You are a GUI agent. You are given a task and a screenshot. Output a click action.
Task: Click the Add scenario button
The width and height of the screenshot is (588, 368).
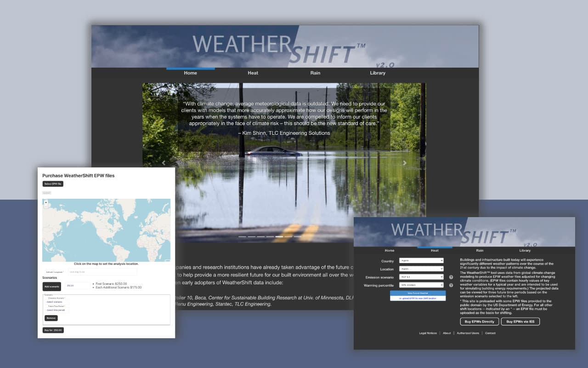[x=51, y=287]
